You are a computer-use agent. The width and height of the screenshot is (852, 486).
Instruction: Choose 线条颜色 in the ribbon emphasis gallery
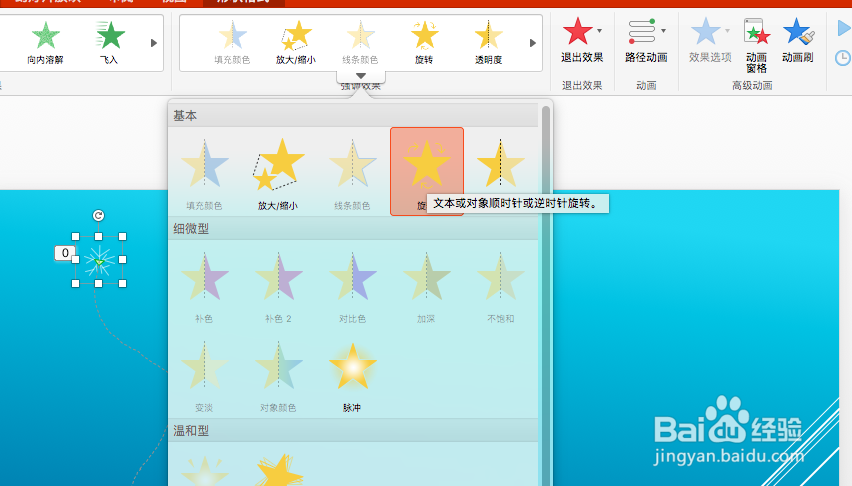click(x=360, y=43)
